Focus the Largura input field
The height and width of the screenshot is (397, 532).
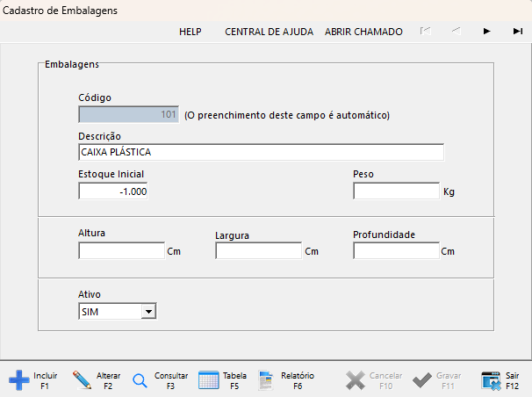pyautogui.click(x=258, y=251)
